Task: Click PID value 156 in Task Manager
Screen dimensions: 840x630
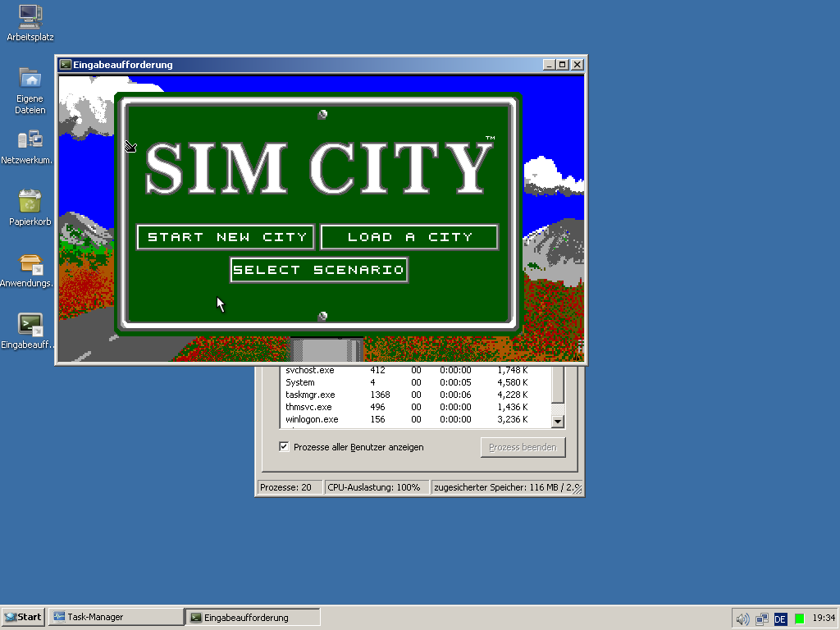Action: (377, 419)
